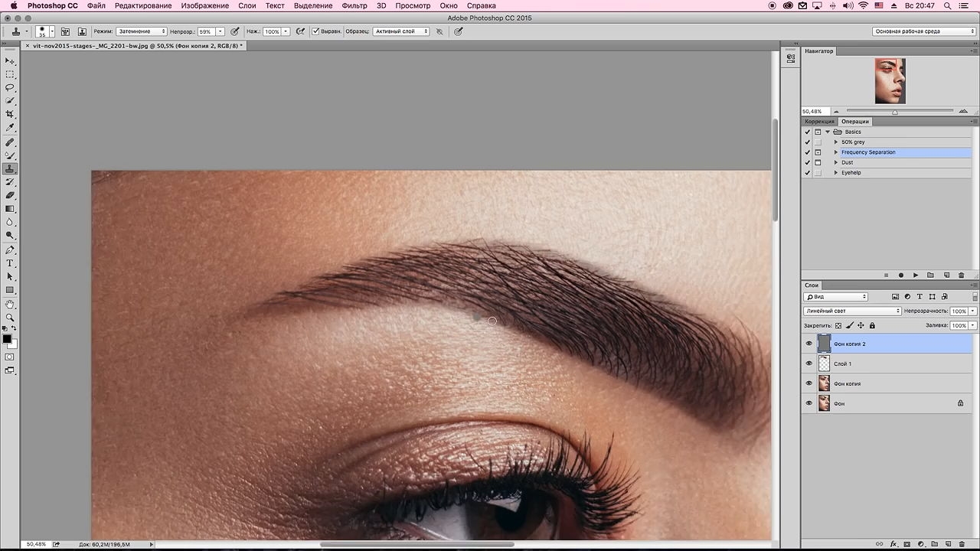The height and width of the screenshot is (551, 980).
Task: Select the Gradient tool
Action: 10,209
